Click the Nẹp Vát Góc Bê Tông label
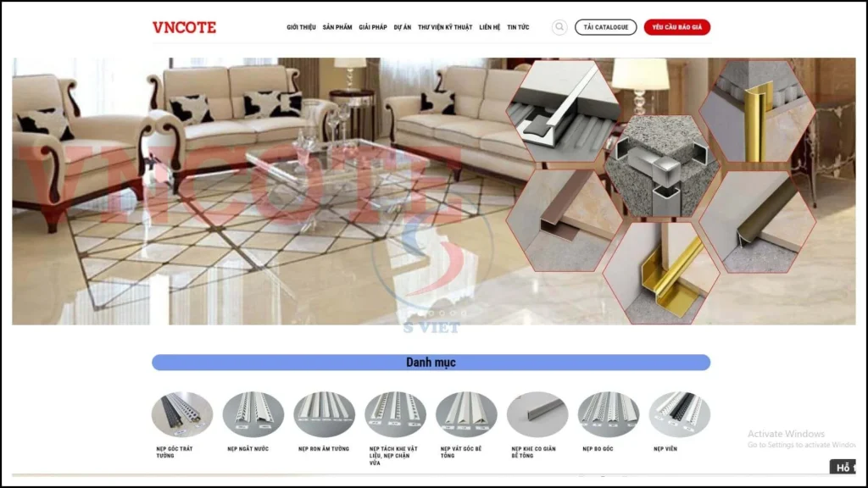 pos(461,452)
